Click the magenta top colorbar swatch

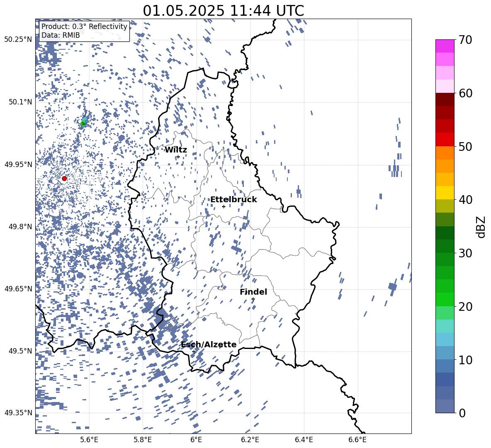[x=445, y=46]
